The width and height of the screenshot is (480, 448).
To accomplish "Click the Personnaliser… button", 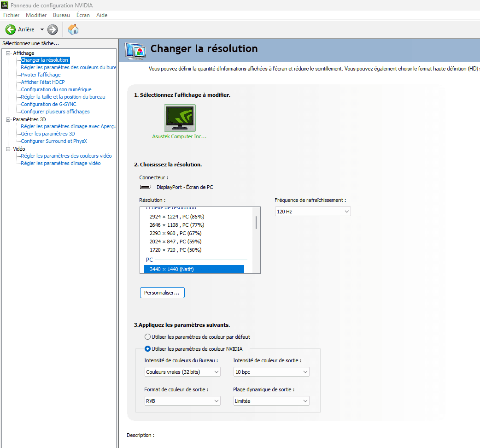I will pyautogui.click(x=162, y=292).
